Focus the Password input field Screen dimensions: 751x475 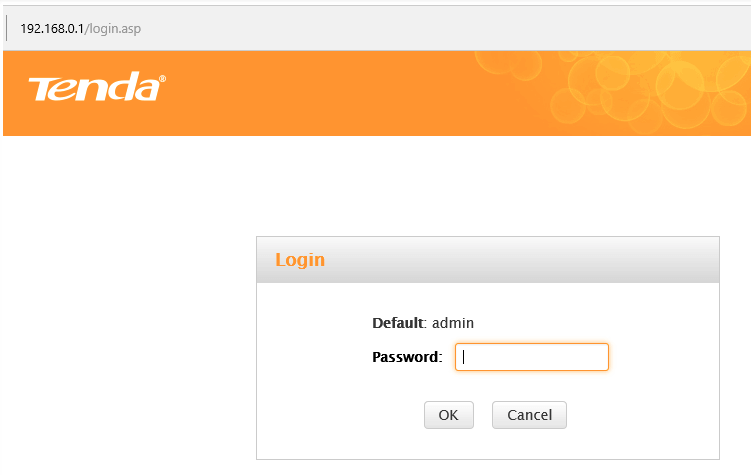532,357
